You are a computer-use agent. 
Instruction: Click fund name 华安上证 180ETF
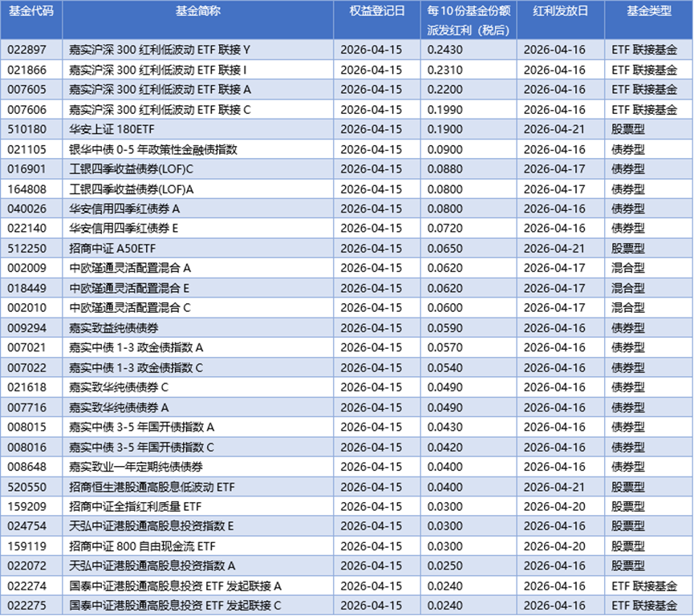[112, 129]
